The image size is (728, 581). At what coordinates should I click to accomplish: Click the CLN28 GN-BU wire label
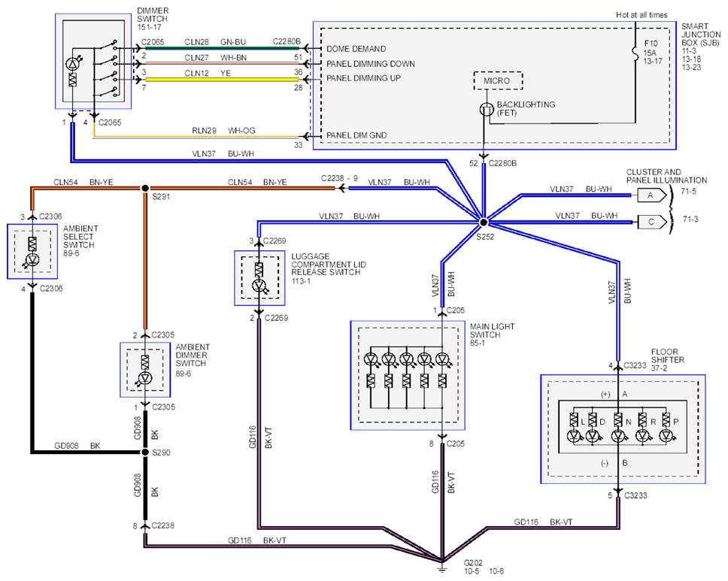(x=215, y=42)
